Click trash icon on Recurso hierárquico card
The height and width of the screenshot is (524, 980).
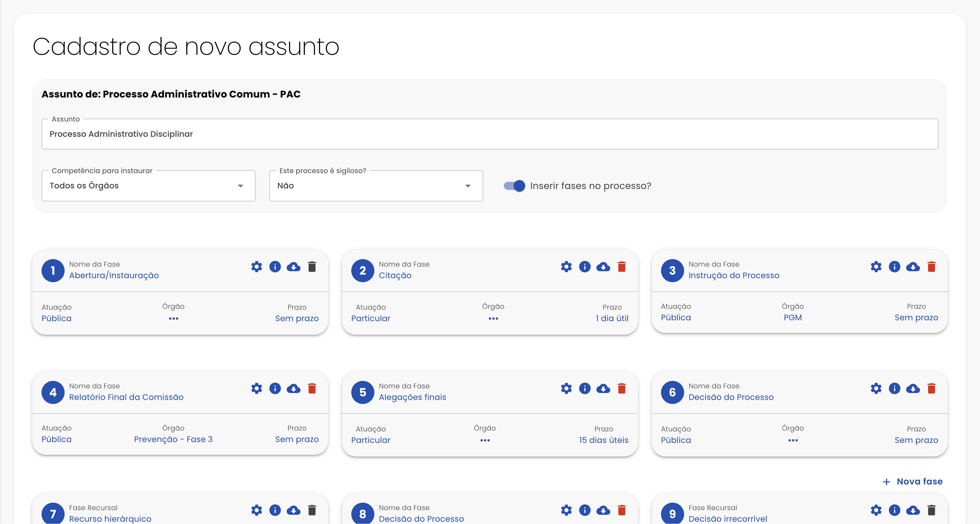[x=312, y=510]
